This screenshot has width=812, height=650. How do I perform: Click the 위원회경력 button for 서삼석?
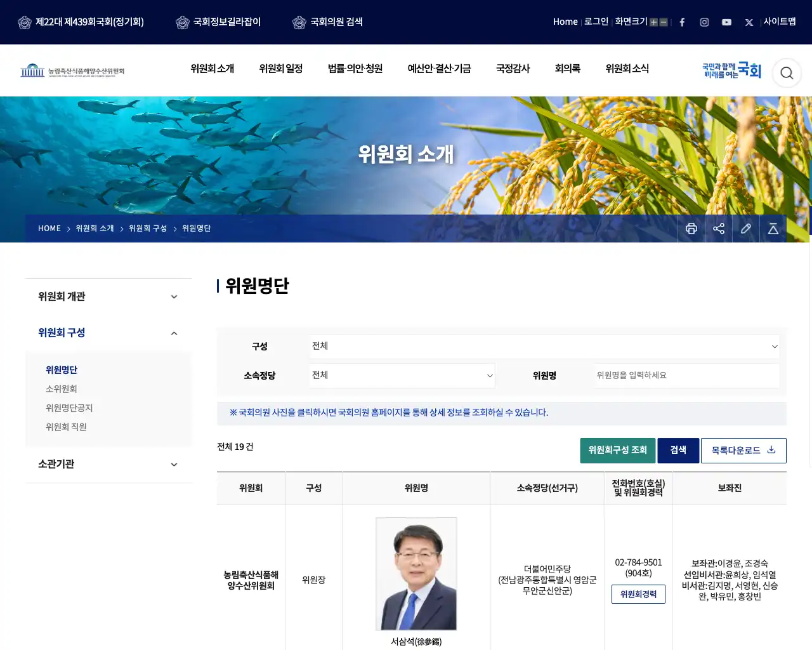point(638,594)
